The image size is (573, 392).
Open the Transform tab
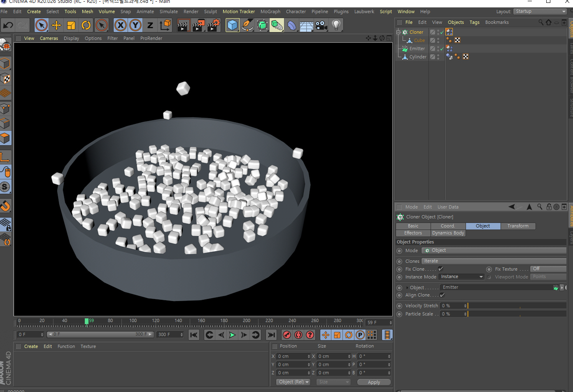coord(518,226)
